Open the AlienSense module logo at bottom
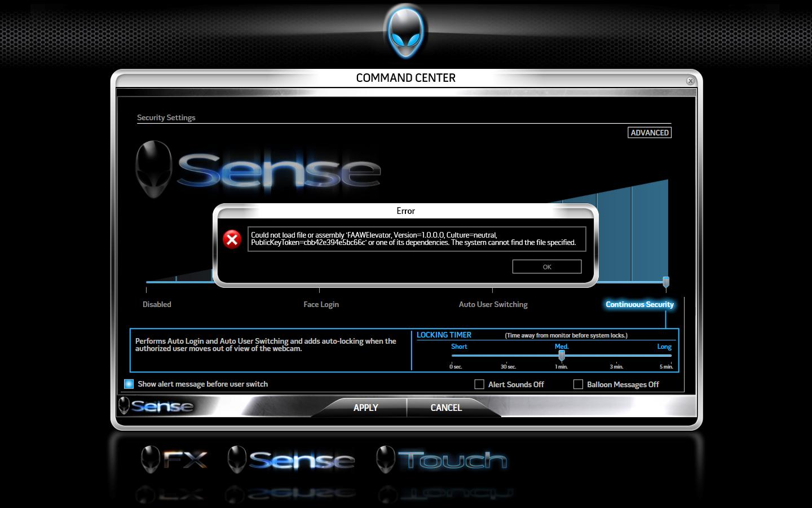This screenshot has height=508, width=812. pyautogui.click(x=291, y=459)
